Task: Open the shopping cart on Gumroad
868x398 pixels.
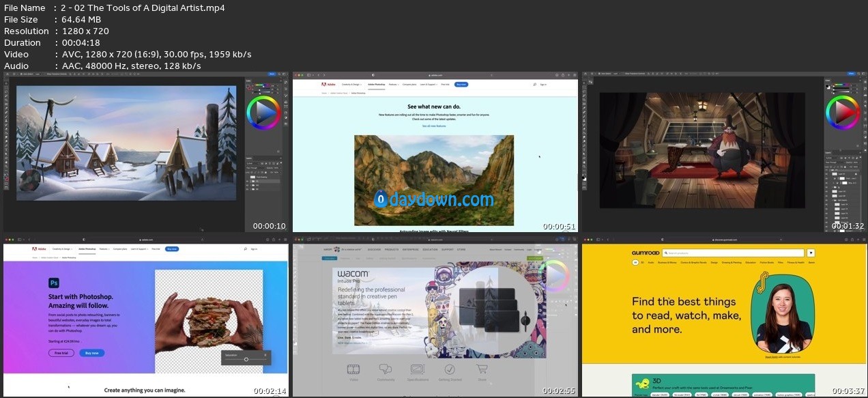Action: coord(811,253)
